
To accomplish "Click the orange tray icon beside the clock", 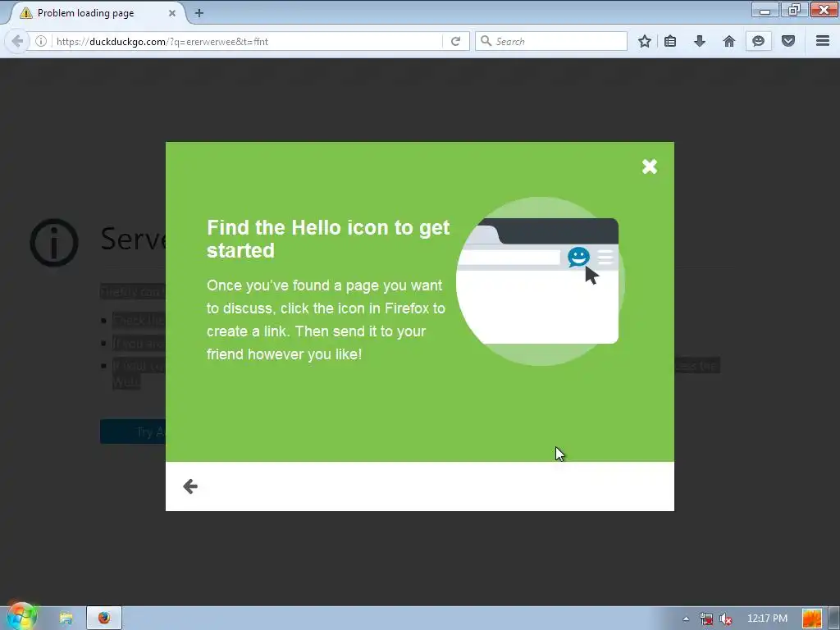I will (811, 619).
